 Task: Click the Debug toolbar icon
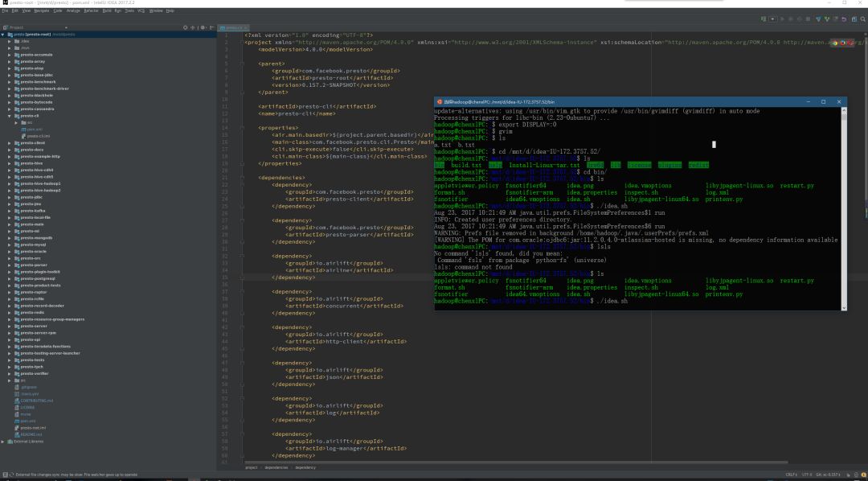point(791,18)
